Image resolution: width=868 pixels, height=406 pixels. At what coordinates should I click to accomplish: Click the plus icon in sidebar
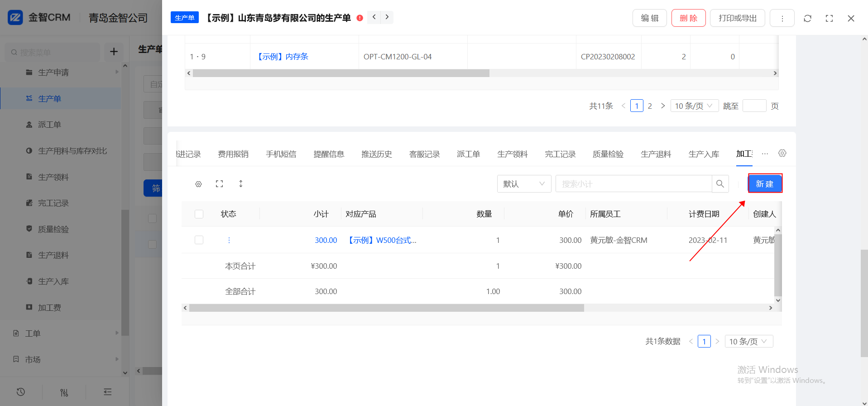pyautogui.click(x=114, y=52)
